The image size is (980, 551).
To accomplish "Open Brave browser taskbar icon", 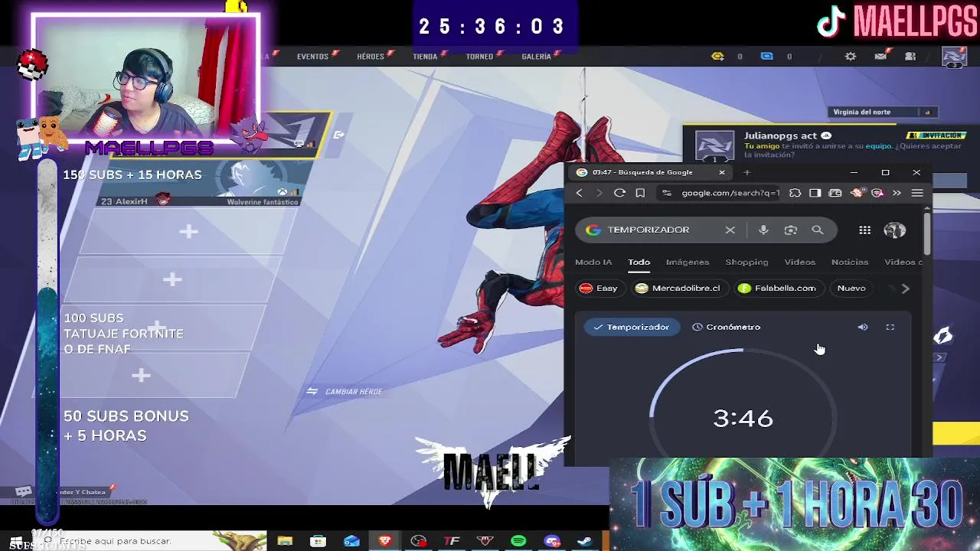I will tap(385, 540).
